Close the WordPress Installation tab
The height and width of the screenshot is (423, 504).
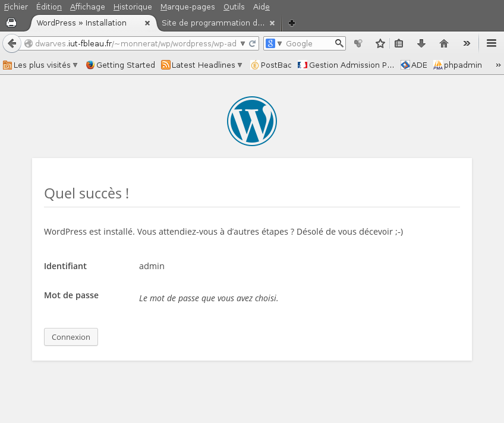tap(147, 23)
